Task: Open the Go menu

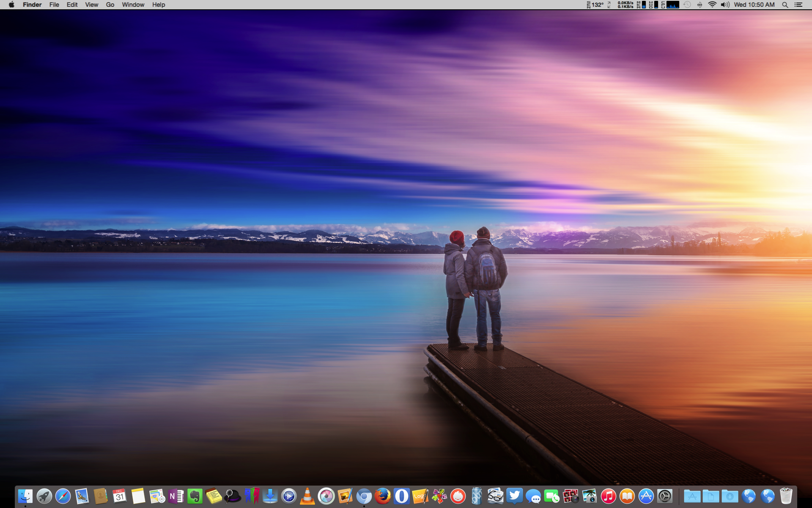Action: [x=110, y=5]
